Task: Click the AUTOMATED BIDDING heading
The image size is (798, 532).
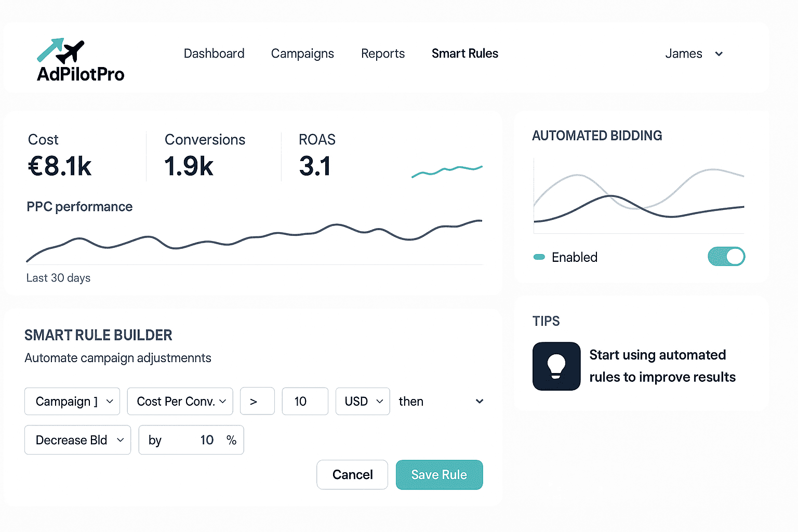Action: (597, 136)
